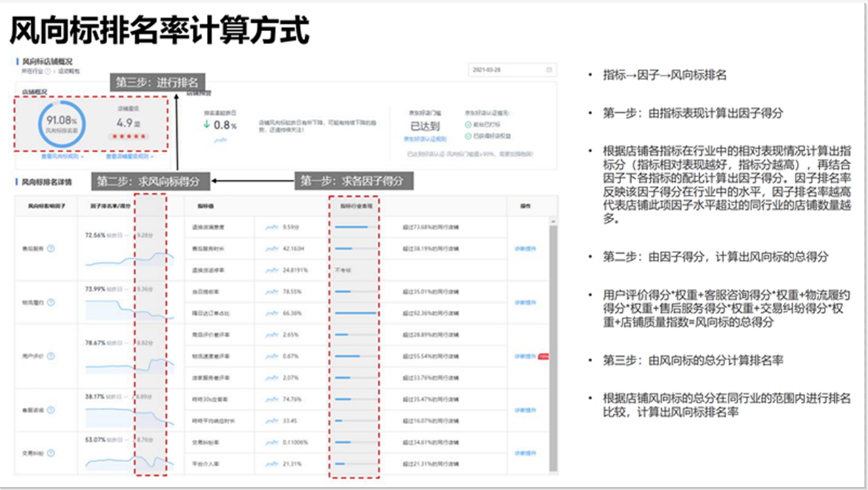
Task: Click the table's vertical scrollbar
Action: 555,346
